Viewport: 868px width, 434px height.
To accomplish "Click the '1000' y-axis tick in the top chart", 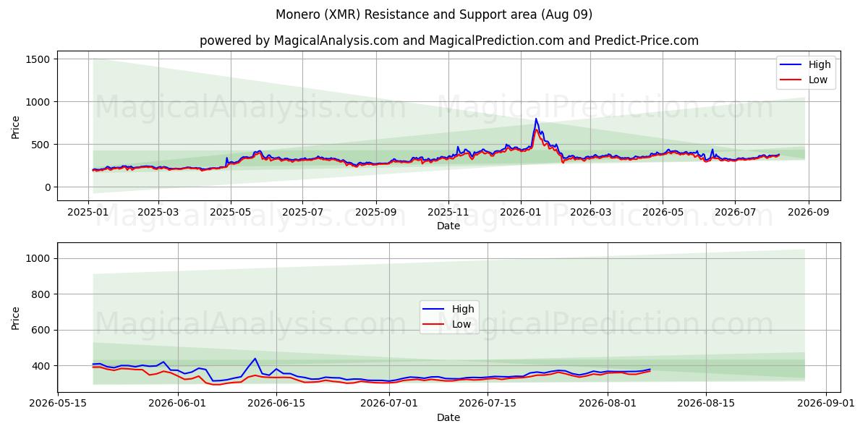I will click(37, 102).
